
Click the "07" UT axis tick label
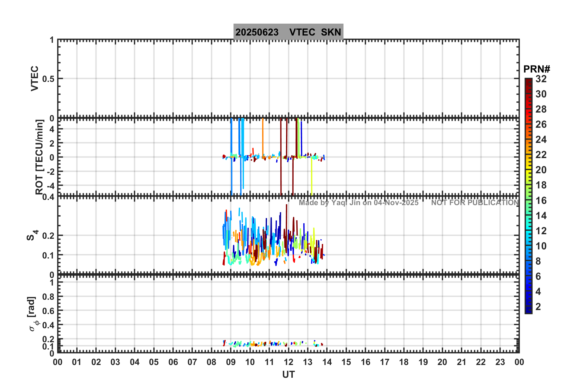(x=192, y=362)
